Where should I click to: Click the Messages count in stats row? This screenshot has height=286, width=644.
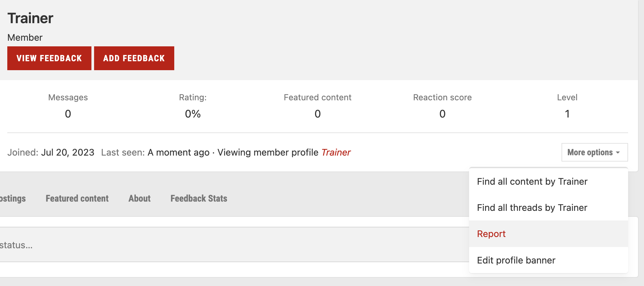pyautogui.click(x=68, y=114)
